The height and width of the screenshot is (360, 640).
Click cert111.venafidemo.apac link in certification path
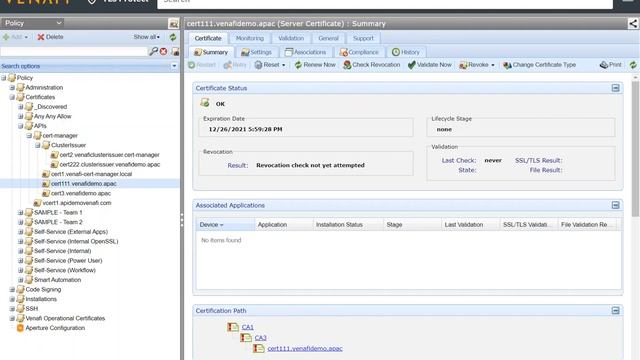305,349
